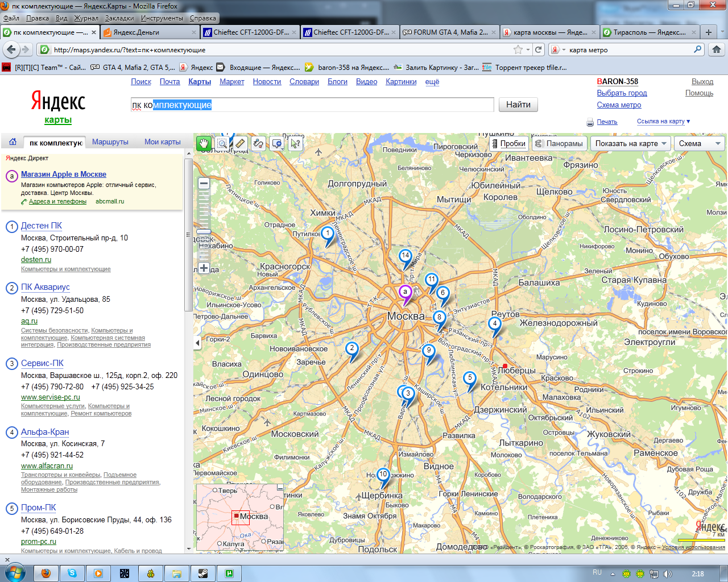Open Skype from the taskbar
728x582 pixels.
tap(72, 573)
